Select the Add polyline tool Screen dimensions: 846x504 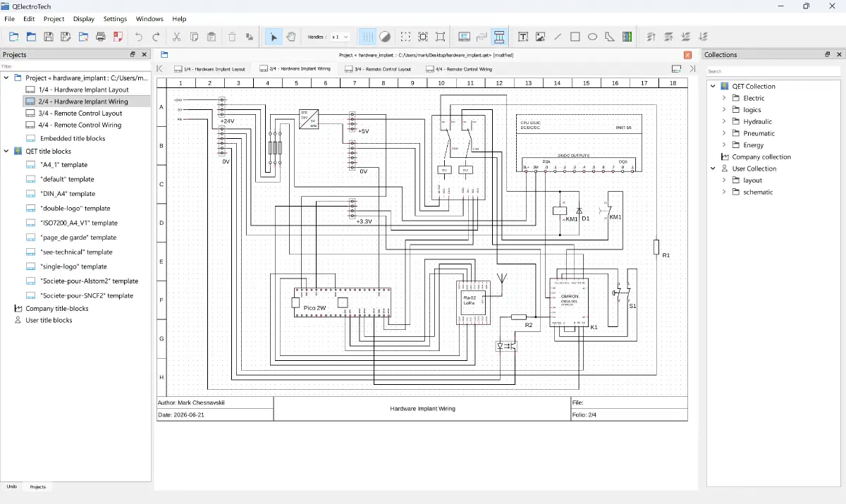tap(610, 37)
